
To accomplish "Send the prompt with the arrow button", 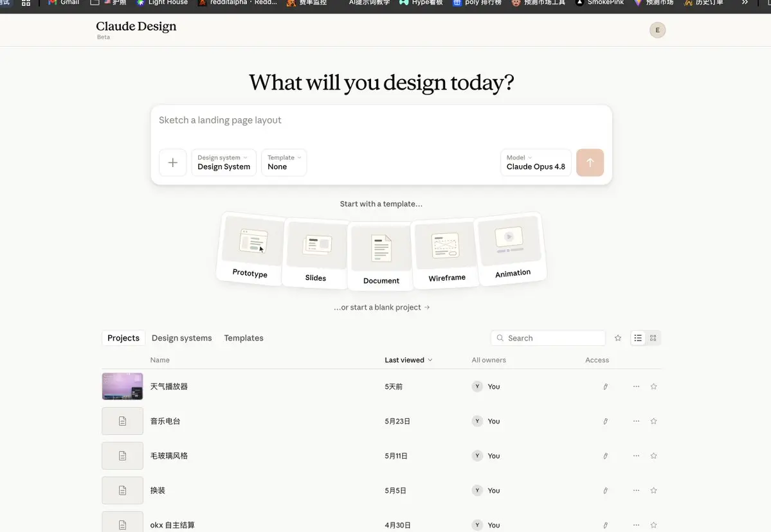I will tap(590, 163).
